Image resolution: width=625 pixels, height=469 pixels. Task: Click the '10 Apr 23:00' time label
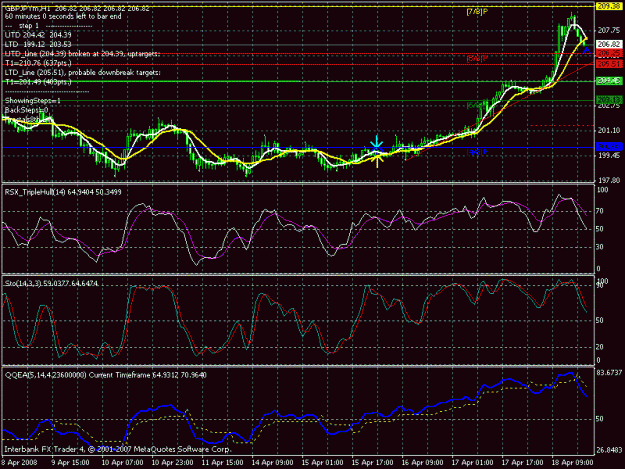tap(173, 463)
